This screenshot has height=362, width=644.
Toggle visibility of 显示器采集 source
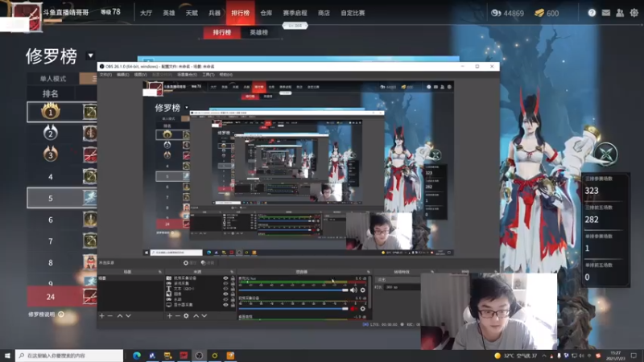tap(225, 305)
